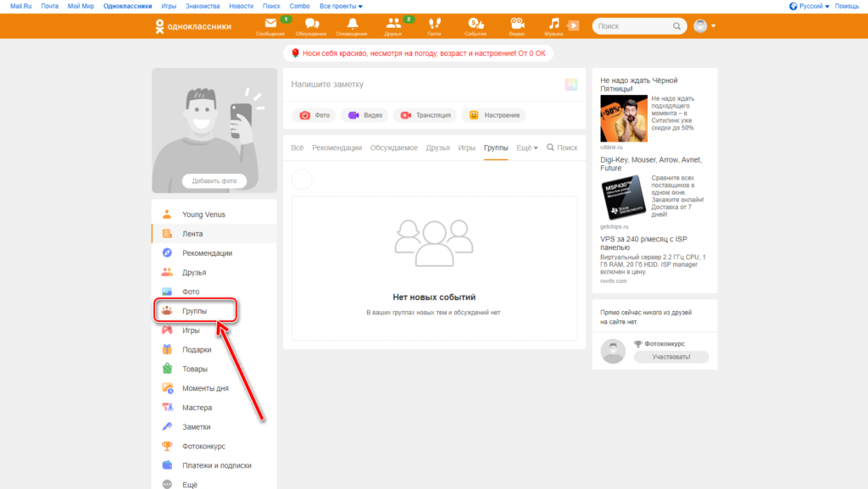This screenshot has height=489, width=868.
Task: Open the profile avatar menu arrow
Action: coord(714,26)
